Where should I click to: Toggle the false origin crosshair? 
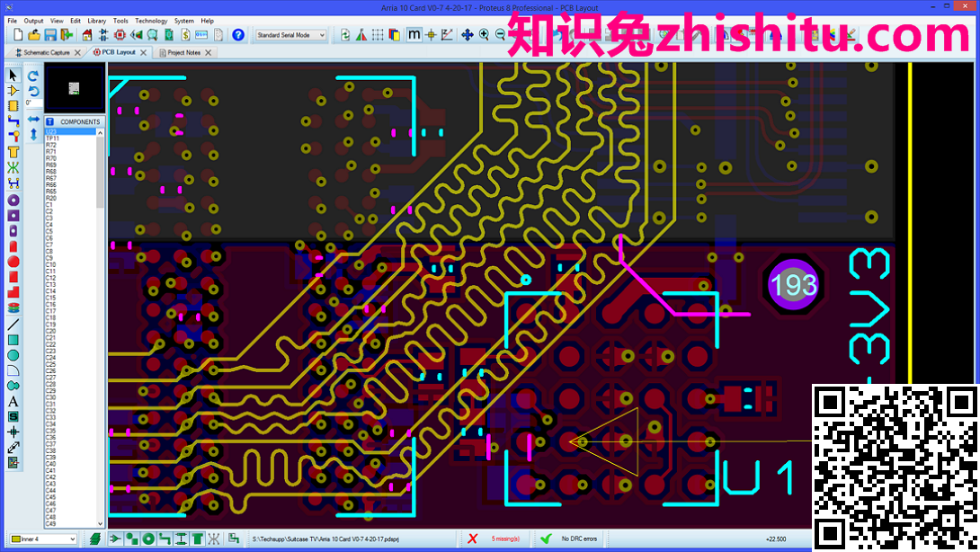(431, 35)
